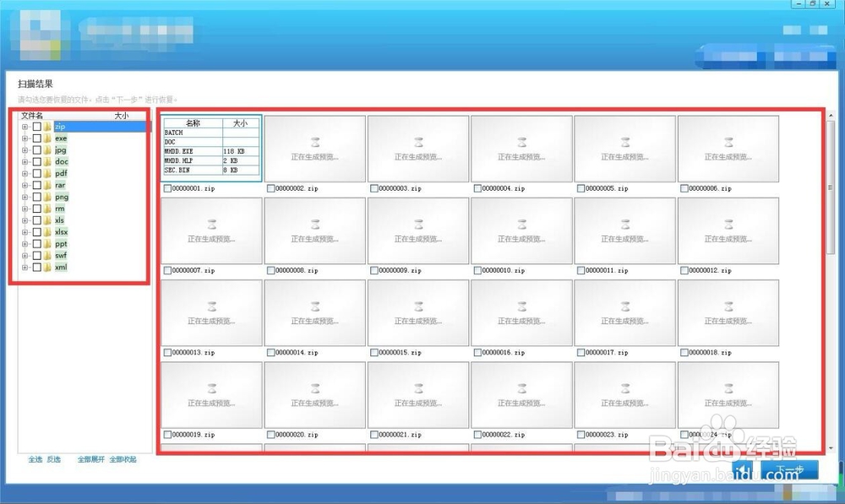Click the jpg folder icon in tree
This screenshot has width=845, height=504.
(x=48, y=150)
